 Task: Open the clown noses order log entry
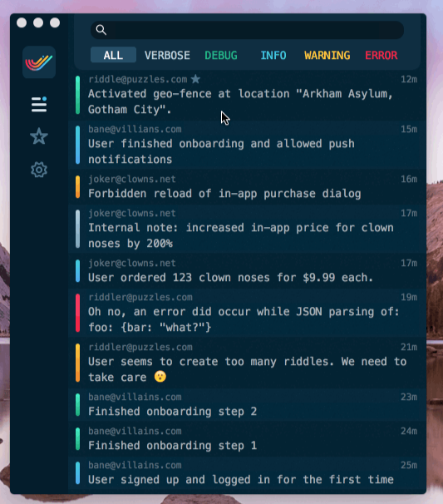[x=248, y=271]
